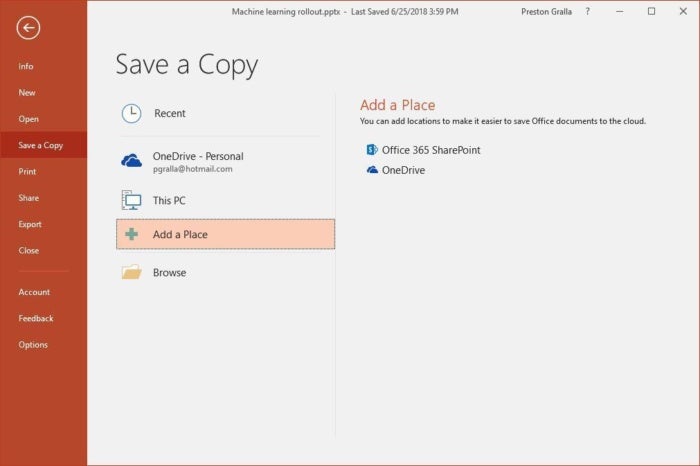Click the OneDrive Personal cloud icon

click(x=131, y=160)
